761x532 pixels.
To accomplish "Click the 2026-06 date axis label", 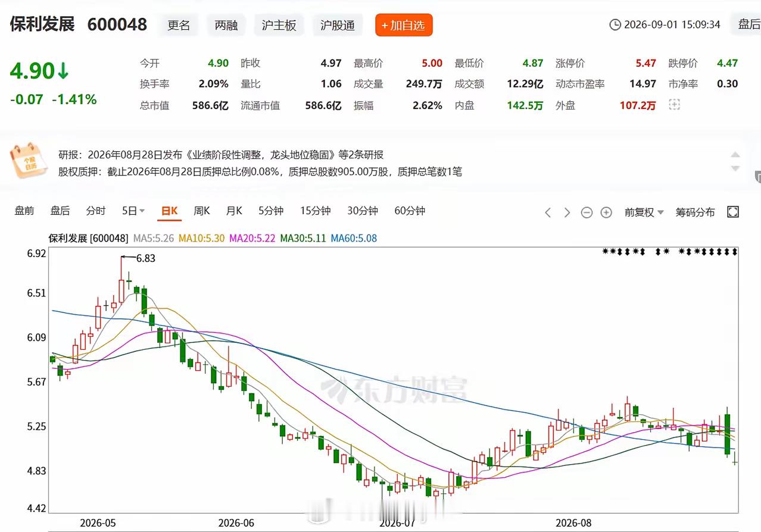I will [x=236, y=522].
